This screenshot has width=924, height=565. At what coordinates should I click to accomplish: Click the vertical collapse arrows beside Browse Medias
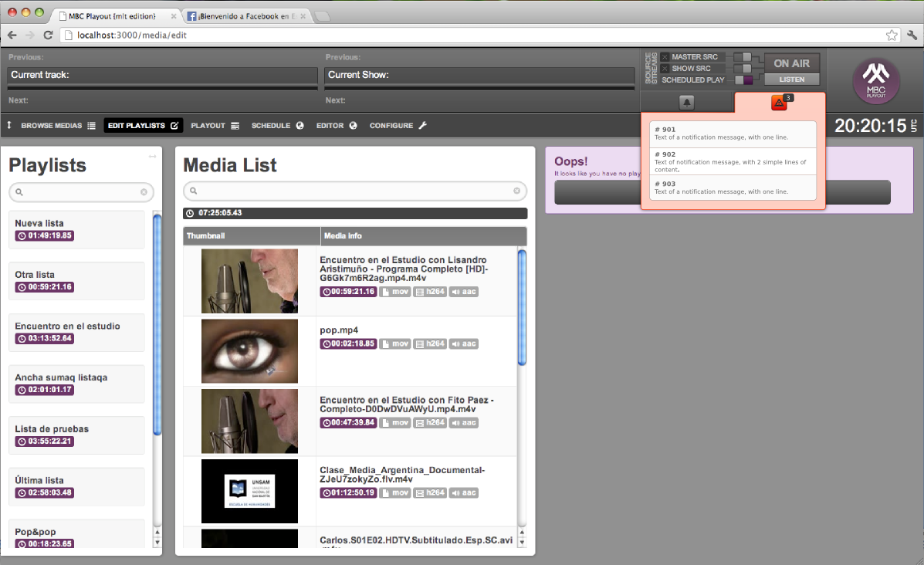[9, 126]
